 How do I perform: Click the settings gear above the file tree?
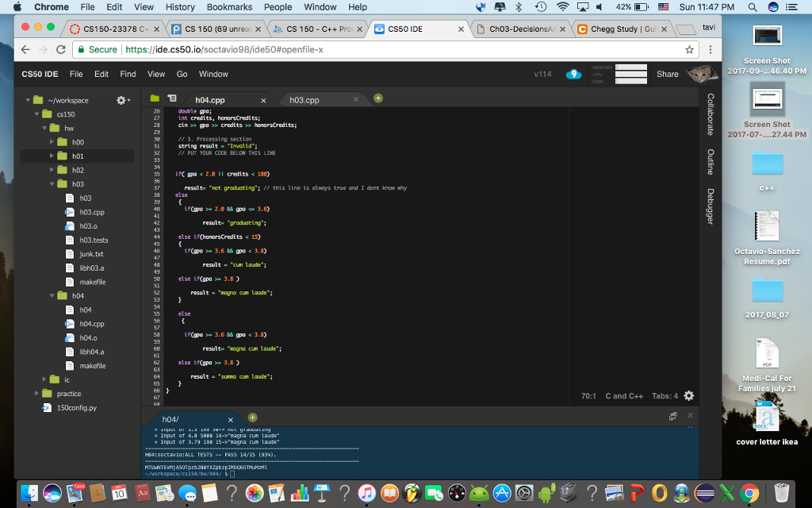(x=121, y=100)
